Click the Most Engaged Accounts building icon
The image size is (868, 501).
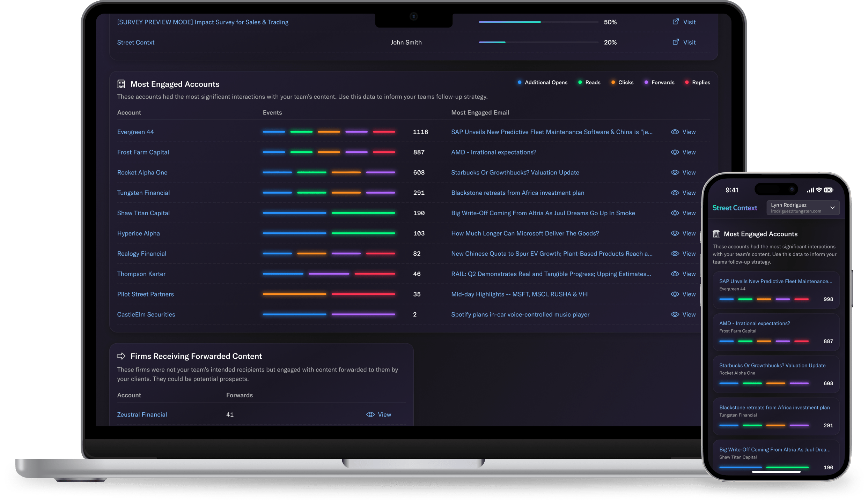pos(121,84)
